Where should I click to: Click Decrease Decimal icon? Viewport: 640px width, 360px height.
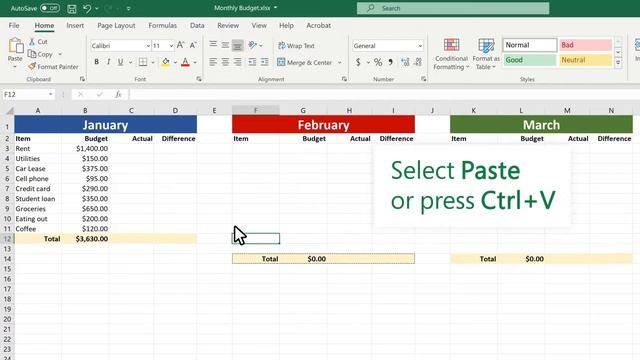point(418,62)
